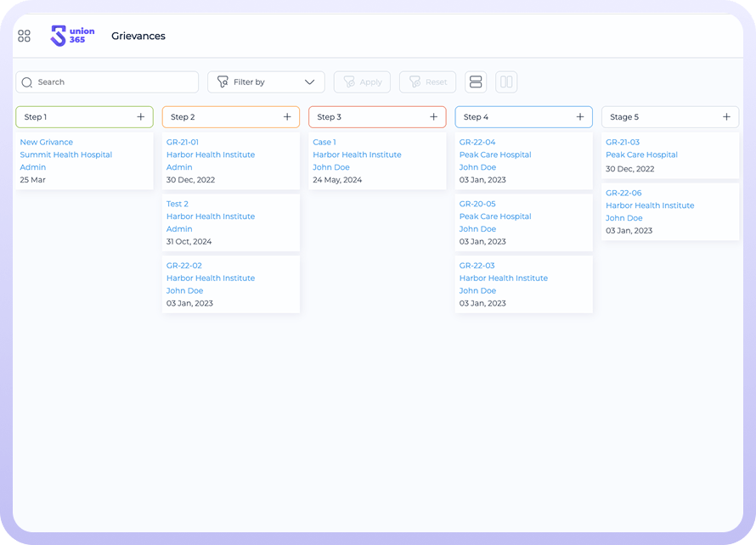
Task: Click the plus icon on Step 2
Action: pyautogui.click(x=287, y=117)
